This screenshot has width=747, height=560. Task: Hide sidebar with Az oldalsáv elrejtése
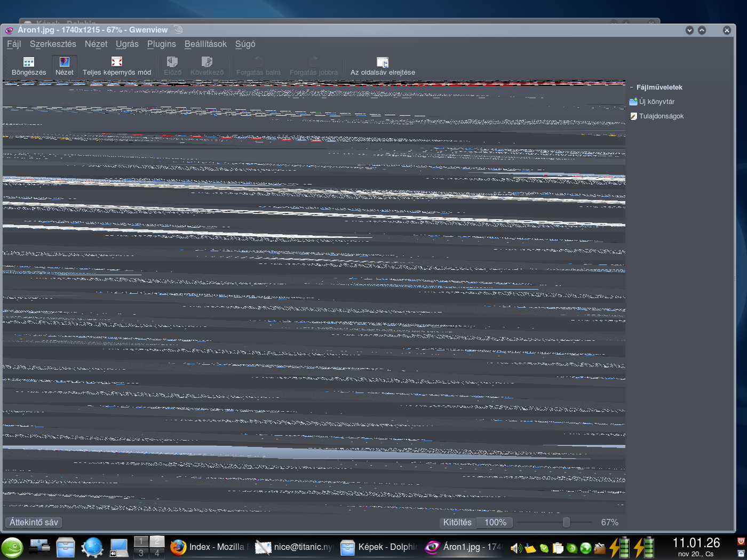click(383, 62)
